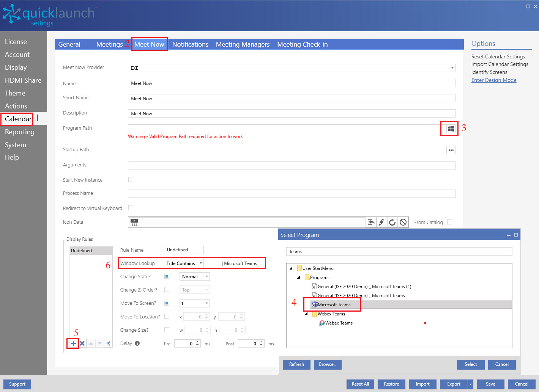Click the Refresh button in Select Program

(296, 364)
